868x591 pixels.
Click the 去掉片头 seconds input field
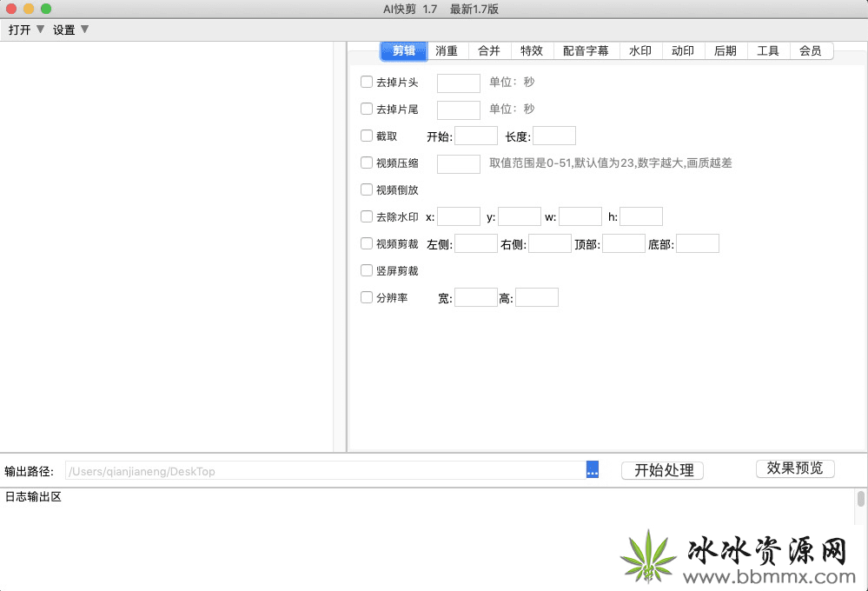[459, 83]
